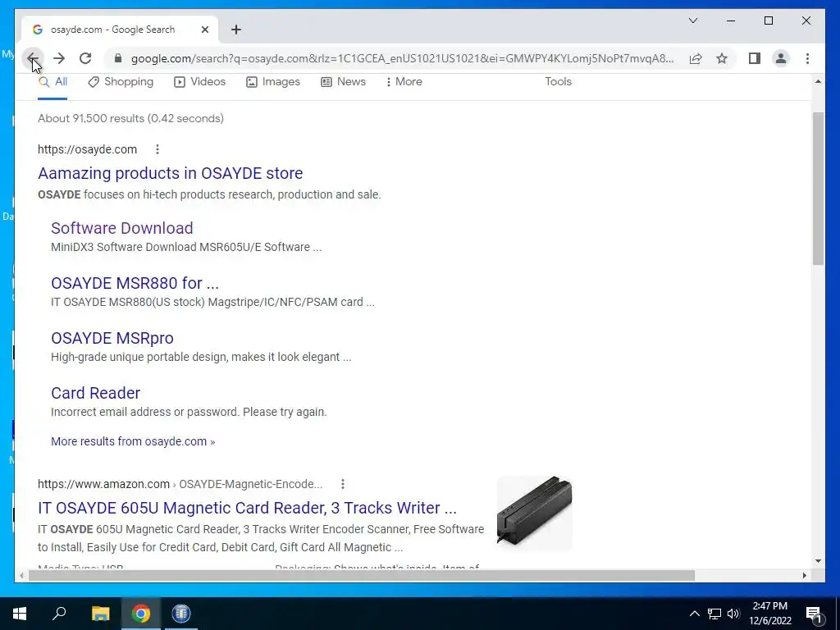
Task: Click the scroll left arrow at the bottom
Action: pos(21,575)
